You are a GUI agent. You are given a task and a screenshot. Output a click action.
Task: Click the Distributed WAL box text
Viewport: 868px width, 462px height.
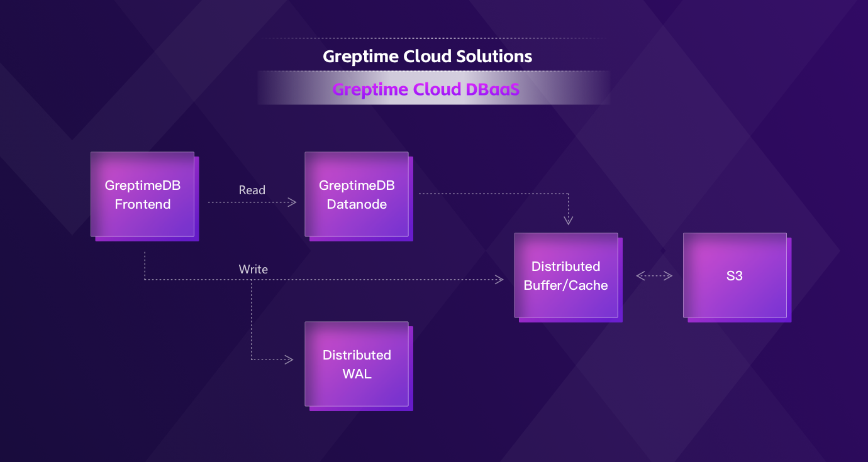click(357, 365)
